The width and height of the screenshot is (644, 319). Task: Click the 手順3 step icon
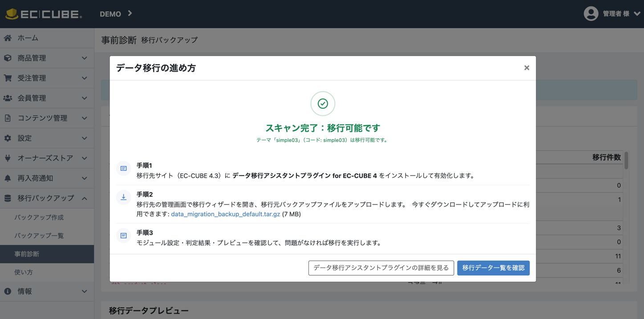tap(124, 236)
